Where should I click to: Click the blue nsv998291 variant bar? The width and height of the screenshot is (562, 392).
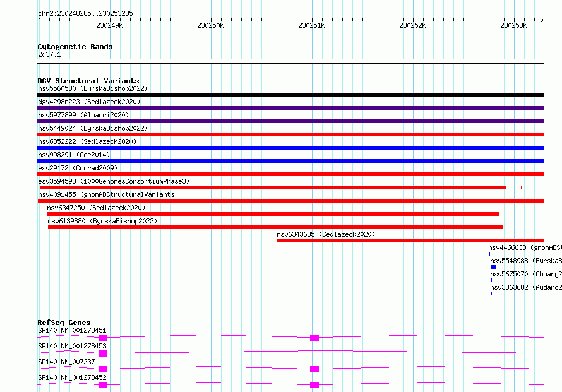pyautogui.click(x=290, y=161)
